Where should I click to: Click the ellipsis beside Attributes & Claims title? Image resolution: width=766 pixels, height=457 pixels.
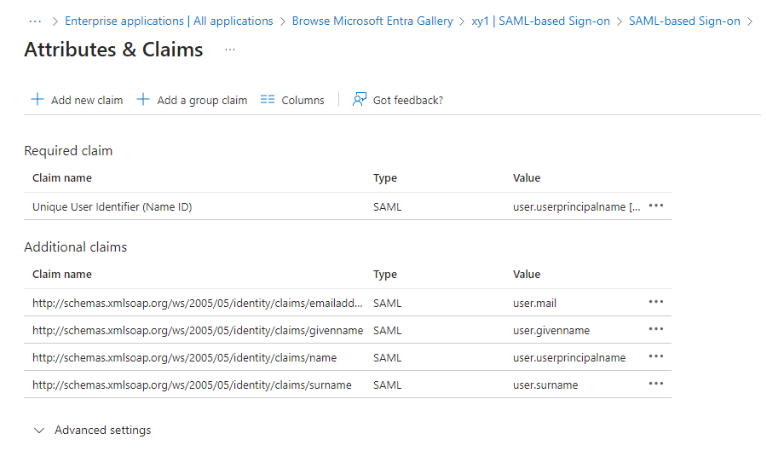(230, 49)
